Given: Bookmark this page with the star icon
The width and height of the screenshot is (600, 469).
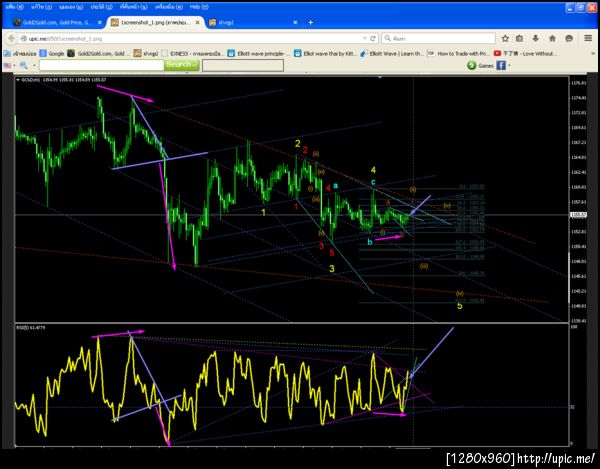Looking at the screenshot, I should (x=505, y=38).
